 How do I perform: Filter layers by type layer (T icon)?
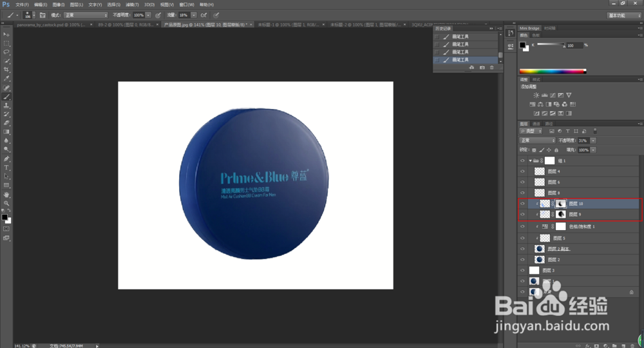point(567,131)
